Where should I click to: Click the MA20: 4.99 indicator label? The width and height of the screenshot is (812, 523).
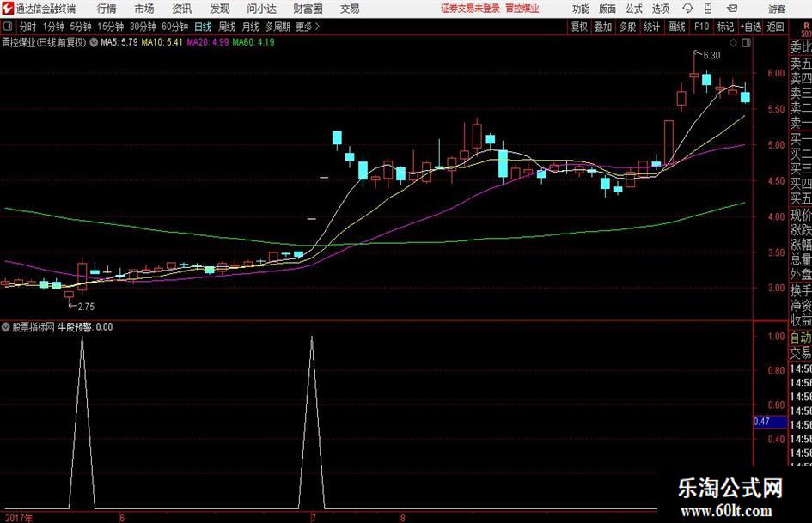point(208,42)
